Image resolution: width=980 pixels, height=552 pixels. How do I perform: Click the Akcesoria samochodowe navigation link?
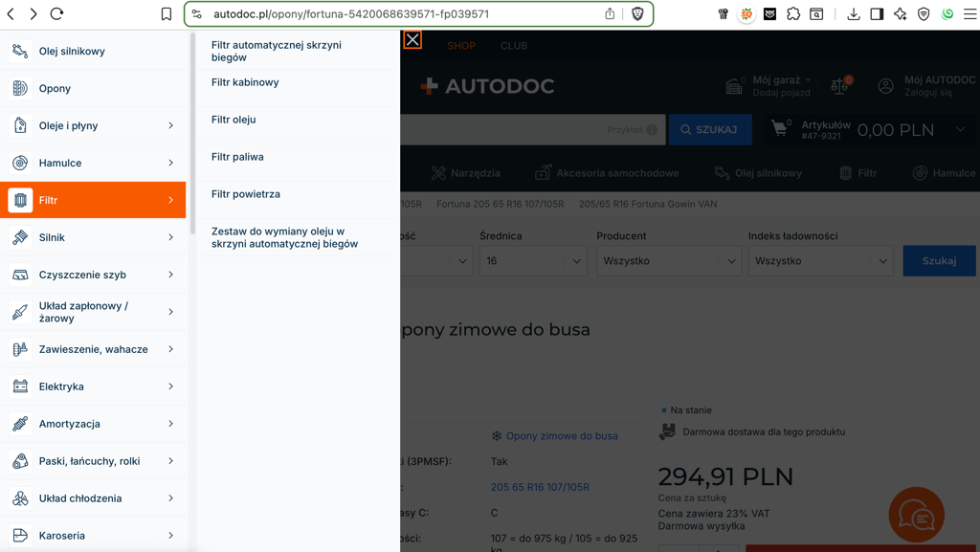tap(607, 173)
